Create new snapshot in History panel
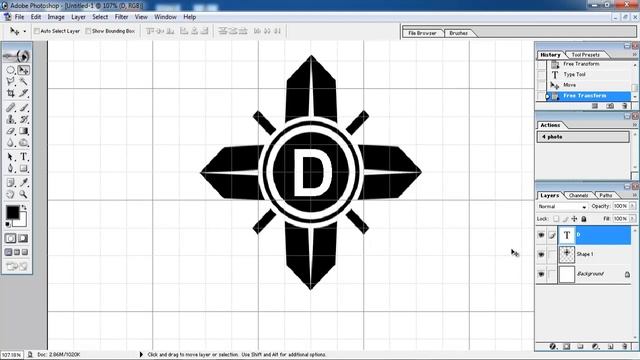The image size is (640, 360). point(610,106)
